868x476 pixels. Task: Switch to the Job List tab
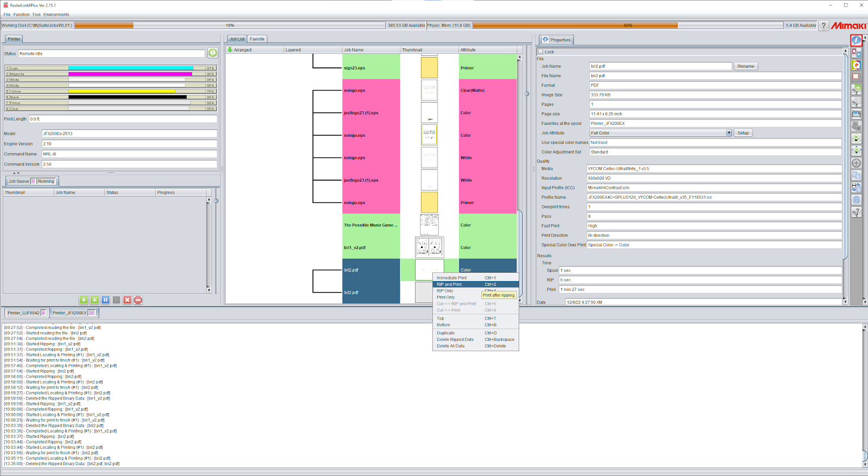237,39
